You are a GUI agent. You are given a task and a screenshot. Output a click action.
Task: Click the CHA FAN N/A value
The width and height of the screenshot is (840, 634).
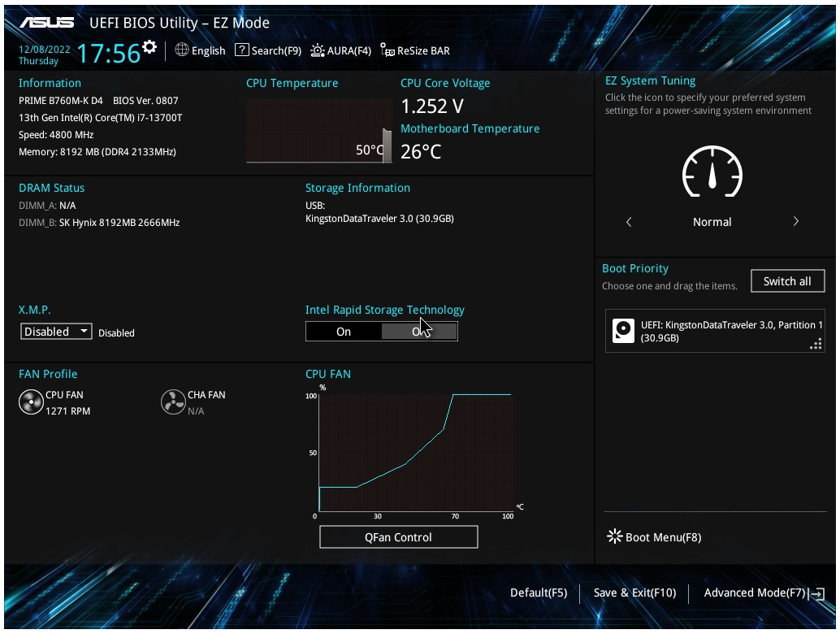196,411
